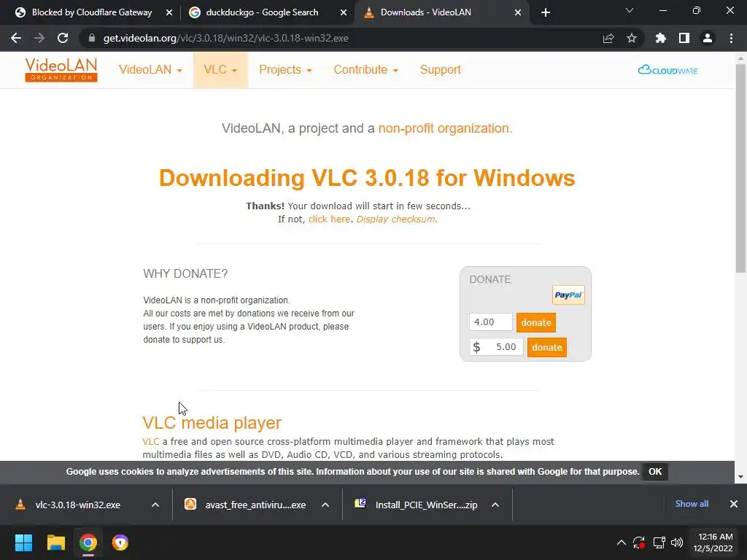Click the address bar URL

(x=226, y=38)
